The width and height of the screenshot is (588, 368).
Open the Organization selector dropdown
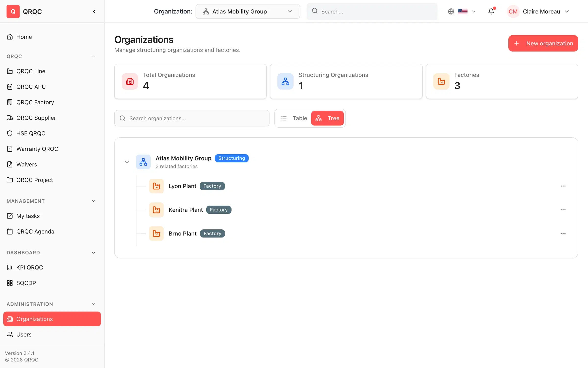coord(248,11)
